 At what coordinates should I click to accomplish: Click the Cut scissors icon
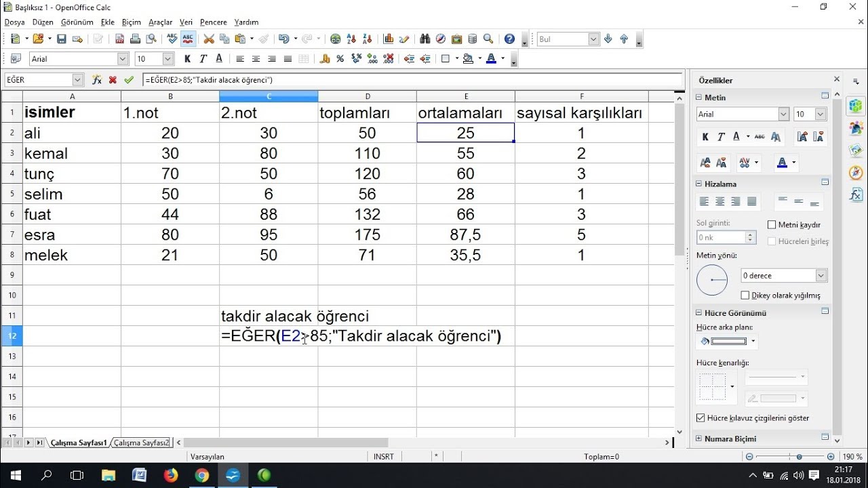[x=209, y=39]
